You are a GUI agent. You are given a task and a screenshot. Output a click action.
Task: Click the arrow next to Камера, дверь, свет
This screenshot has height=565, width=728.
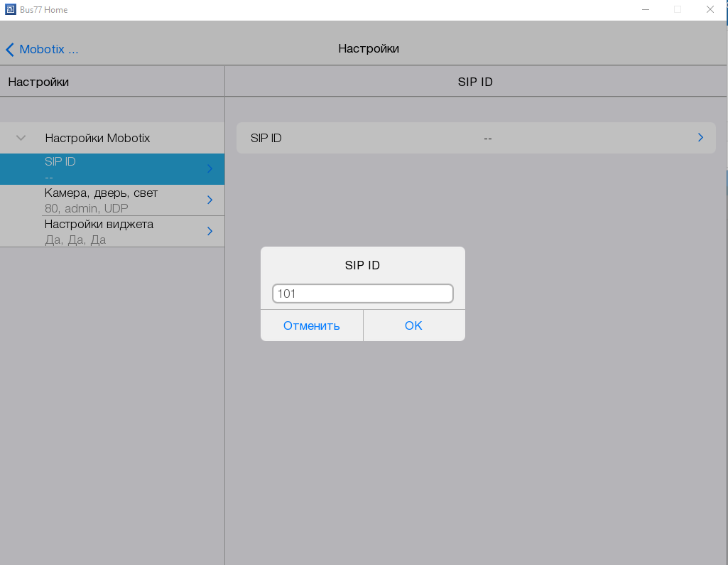pos(210,200)
